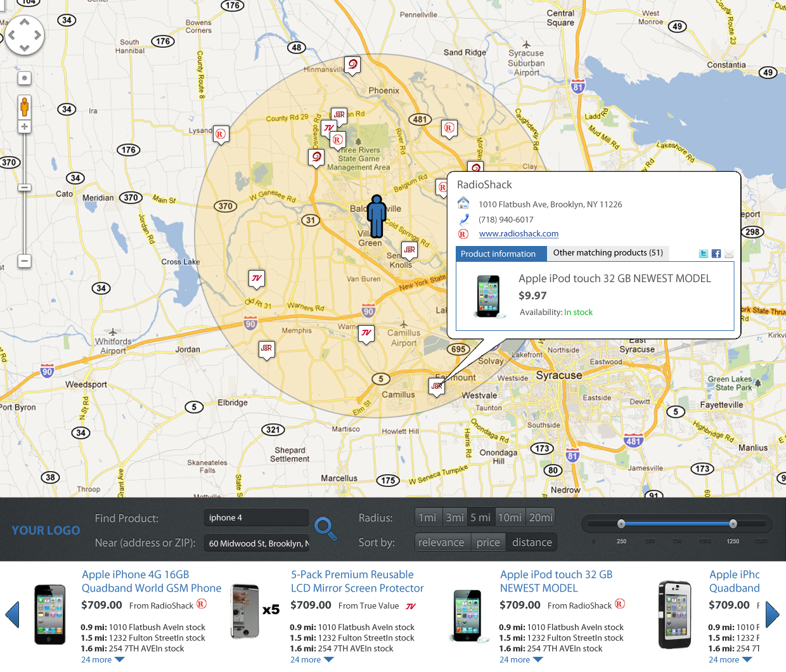The image size is (786, 672).
Task: Pan the map up with the arrow
Action: pyautogui.click(x=25, y=22)
